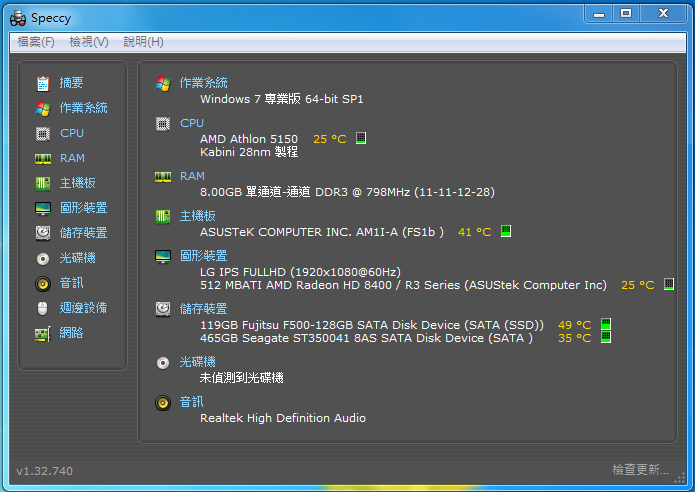Click the RAM heading link in summary
The width and height of the screenshot is (695, 492).
coord(192,176)
